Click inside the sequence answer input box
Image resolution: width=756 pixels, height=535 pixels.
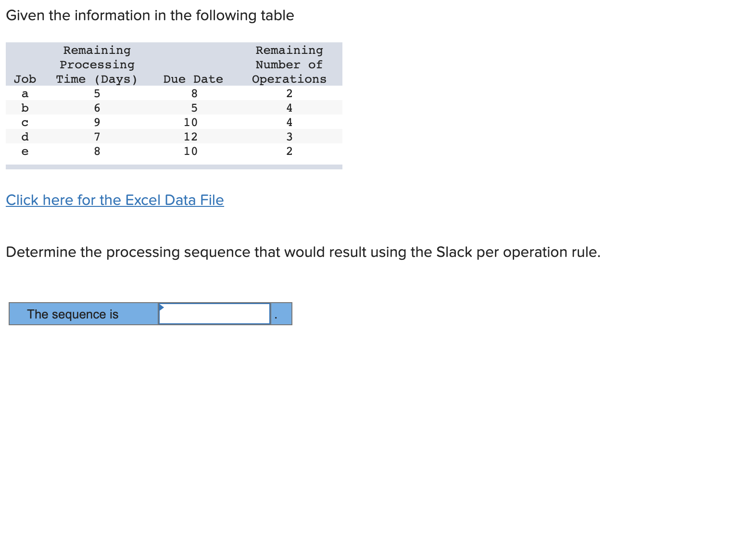tap(214, 314)
